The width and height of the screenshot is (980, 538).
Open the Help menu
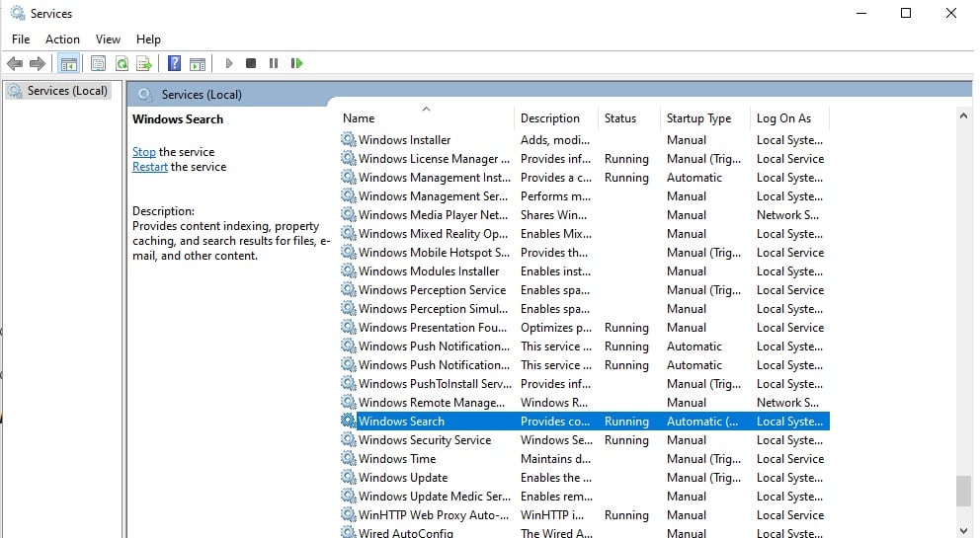tap(148, 39)
